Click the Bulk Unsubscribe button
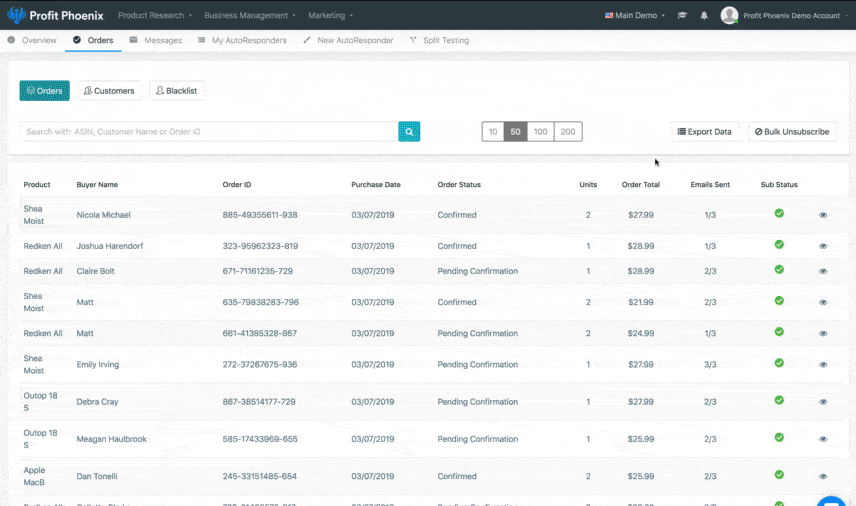 pos(792,132)
